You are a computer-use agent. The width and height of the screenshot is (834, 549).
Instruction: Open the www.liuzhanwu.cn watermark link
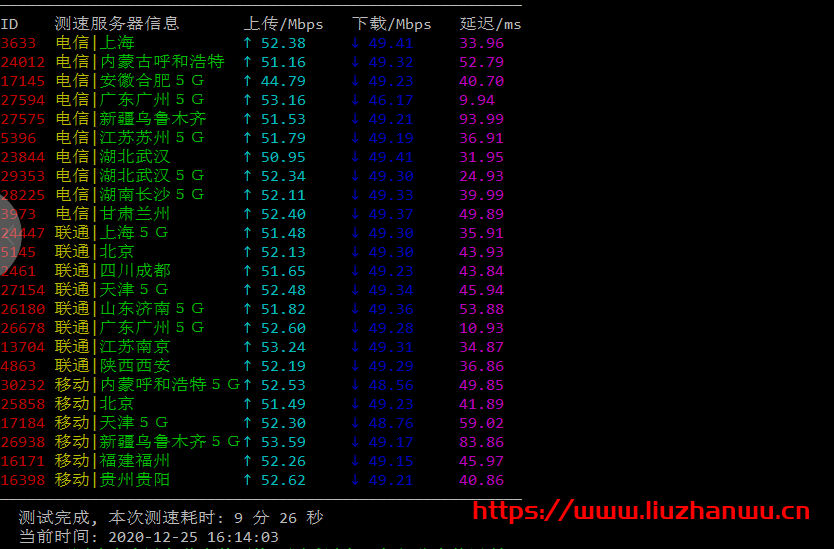point(640,512)
